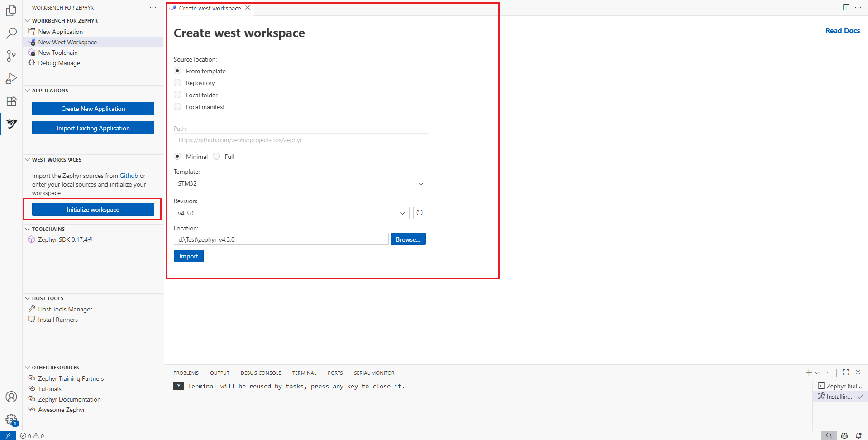Screen dimensions: 868x440
Task: Switch to the Serial Monitor tab
Action: [x=374, y=373]
